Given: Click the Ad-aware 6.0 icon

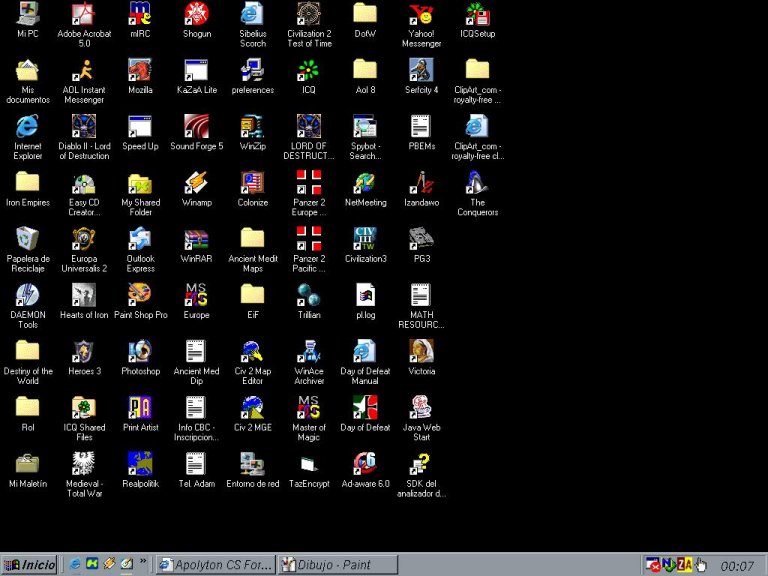Looking at the screenshot, I should click(365, 465).
